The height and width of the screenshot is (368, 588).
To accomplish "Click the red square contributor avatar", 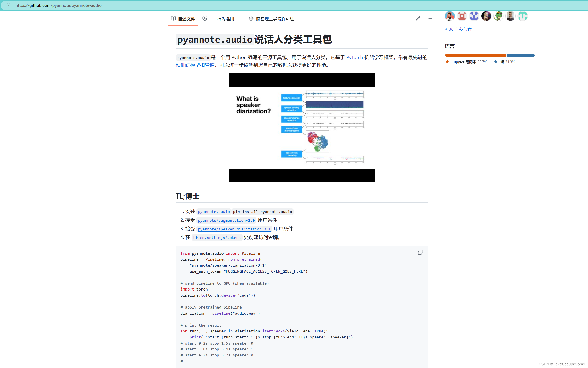I will [462, 16].
